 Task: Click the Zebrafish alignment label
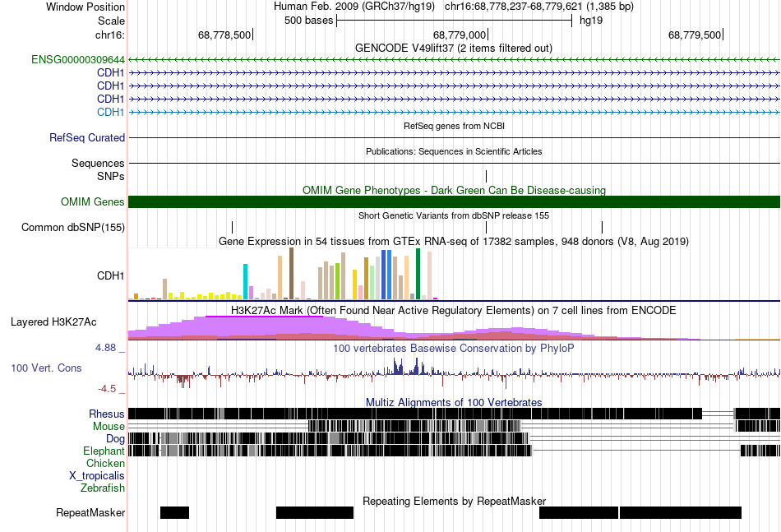pyautogui.click(x=103, y=488)
